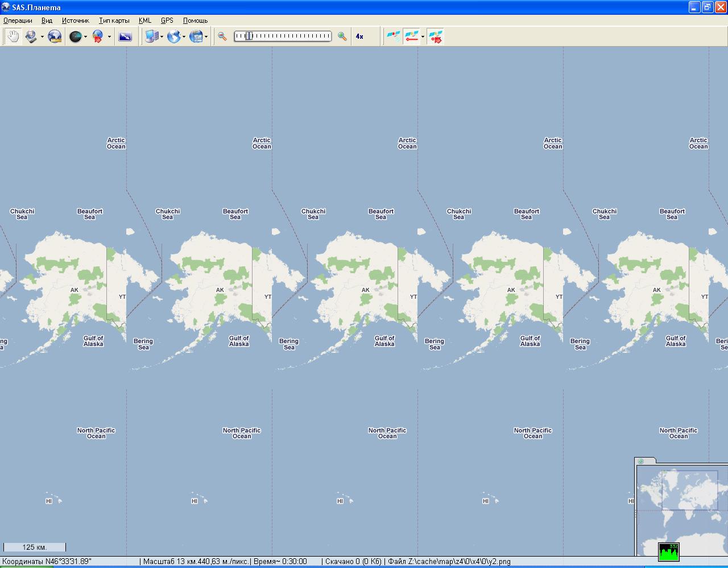Click the 4x zoom button

[x=359, y=36]
